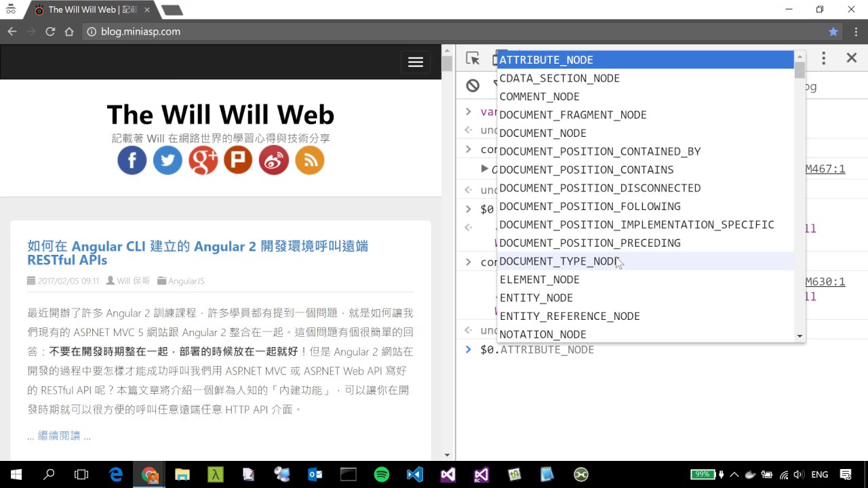
Task: Select DOCUMENT_TYPE_NODE suggestion
Action: coord(646,261)
